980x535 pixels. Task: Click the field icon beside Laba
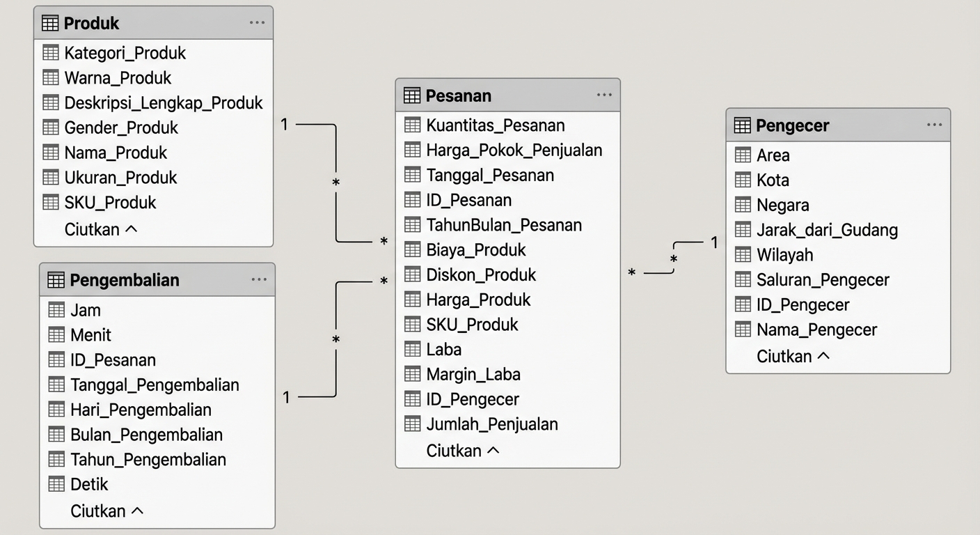point(412,349)
